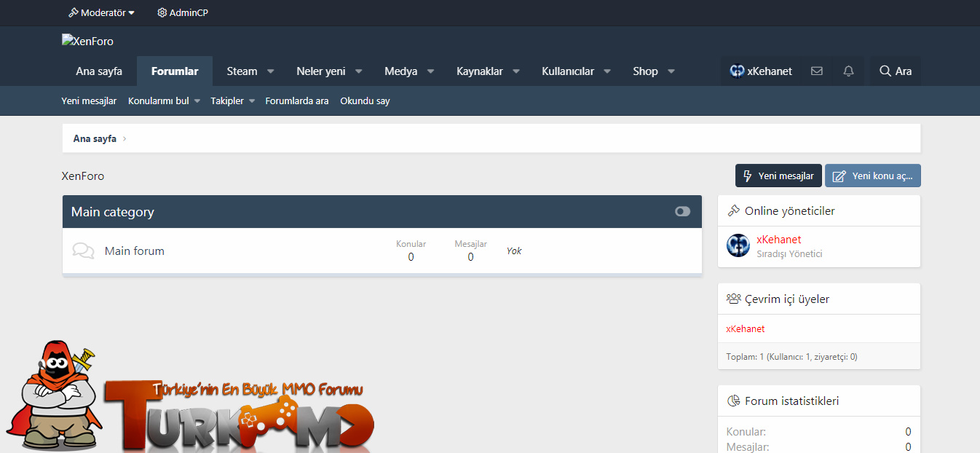This screenshot has height=453, width=980.
Task: Click the Yeni konu aç button
Action: (873, 176)
